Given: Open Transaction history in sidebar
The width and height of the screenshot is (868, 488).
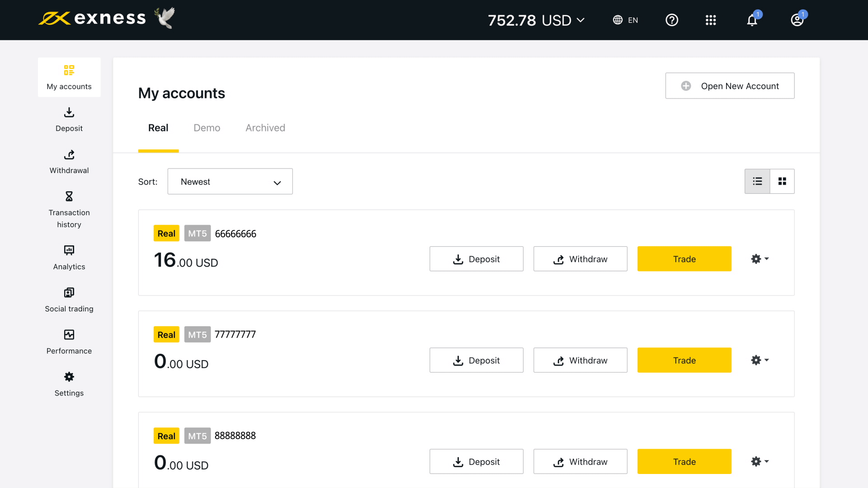Looking at the screenshot, I should 69,209.
